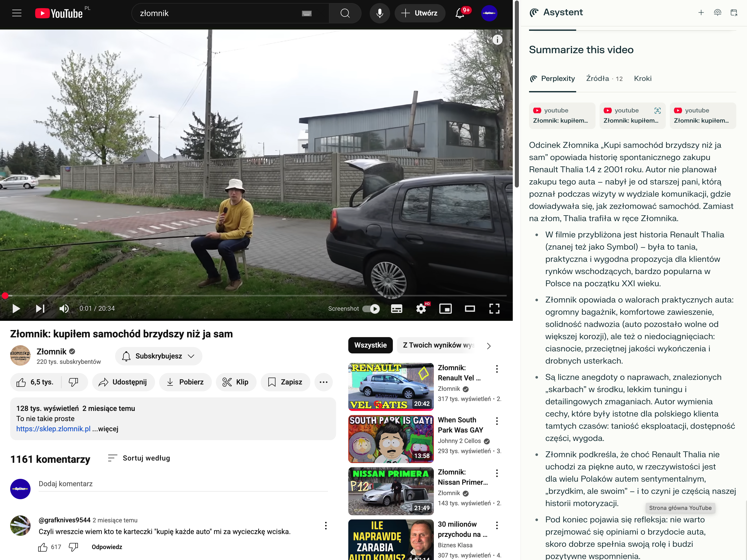
Task: Open first youtube source card
Action: pyautogui.click(x=562, y=116)
